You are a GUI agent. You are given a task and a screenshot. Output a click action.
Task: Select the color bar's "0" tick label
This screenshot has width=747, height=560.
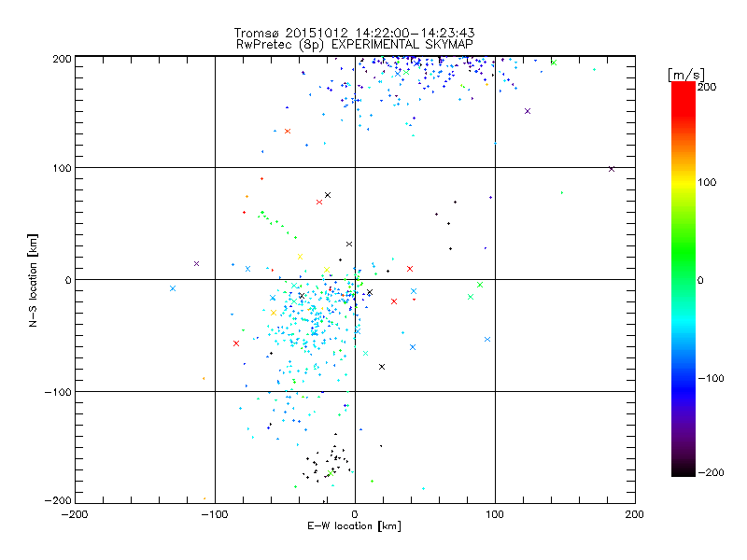(700, 280)
